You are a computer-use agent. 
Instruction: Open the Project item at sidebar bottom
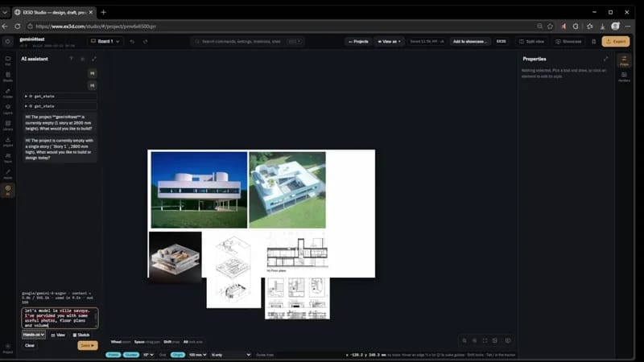point(8,348)
